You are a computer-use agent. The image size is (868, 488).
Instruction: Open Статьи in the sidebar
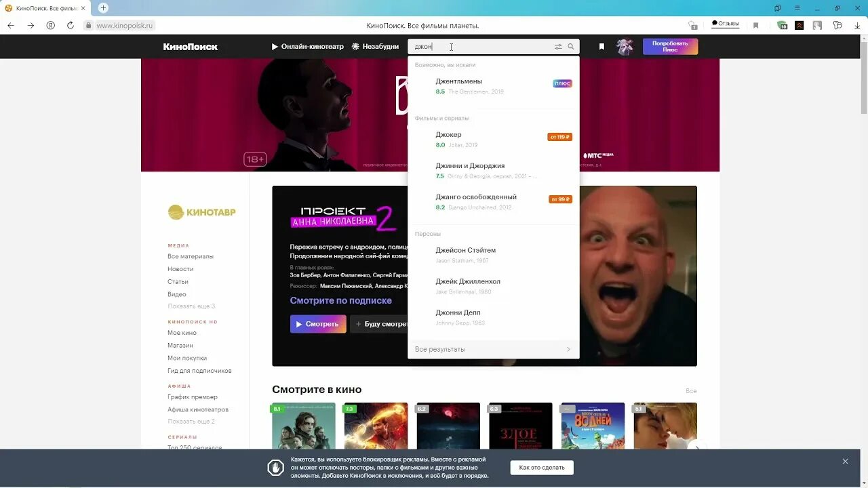tap(178, 281)
